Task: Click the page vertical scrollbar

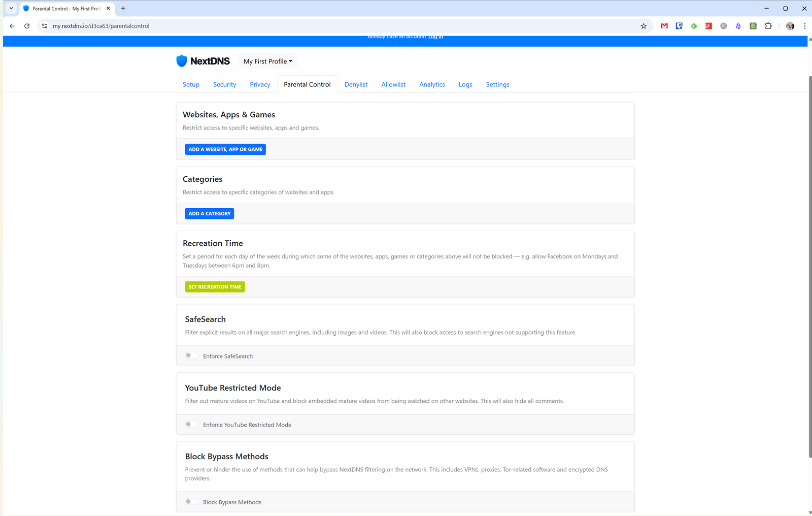Action: click(x=809, y=267)
